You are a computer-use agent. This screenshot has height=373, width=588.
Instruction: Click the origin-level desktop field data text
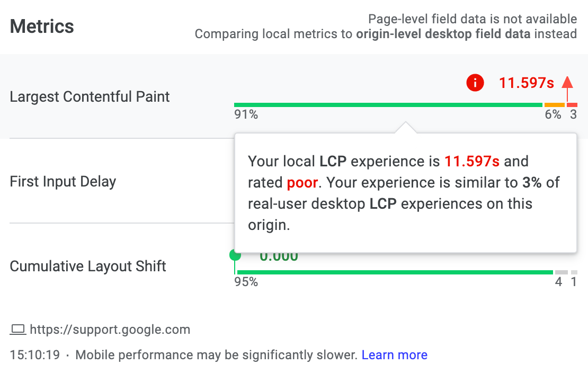[443, 34]
